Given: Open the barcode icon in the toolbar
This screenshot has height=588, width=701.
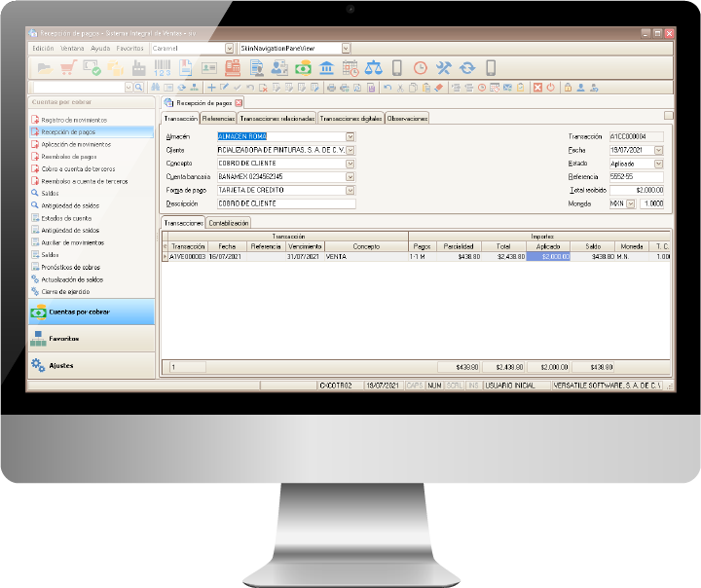Looking at the screenshot, I should coord(163,68).
